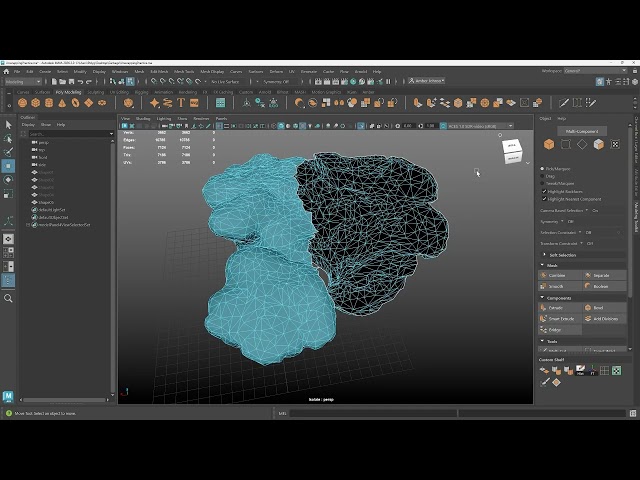The image size is (640, 480).
Task: Click the Combine button
Action: pos(560,276)
